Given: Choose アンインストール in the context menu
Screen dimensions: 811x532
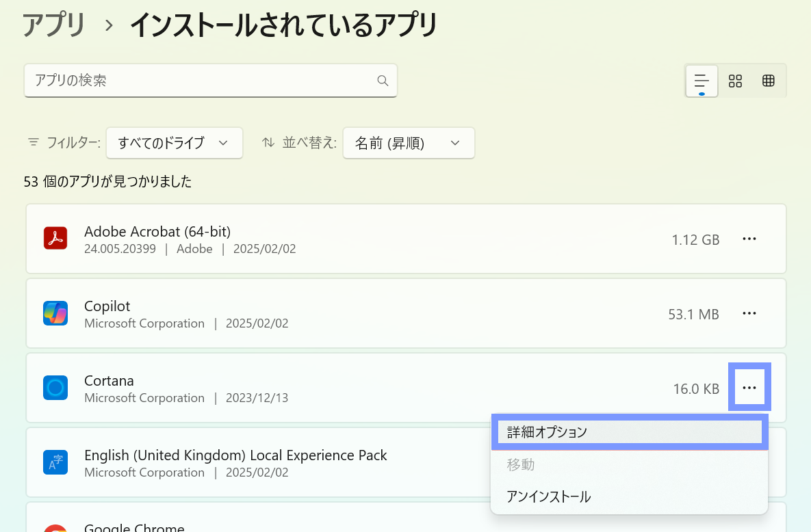Looking at the screenshot, I should coord(549,497).
